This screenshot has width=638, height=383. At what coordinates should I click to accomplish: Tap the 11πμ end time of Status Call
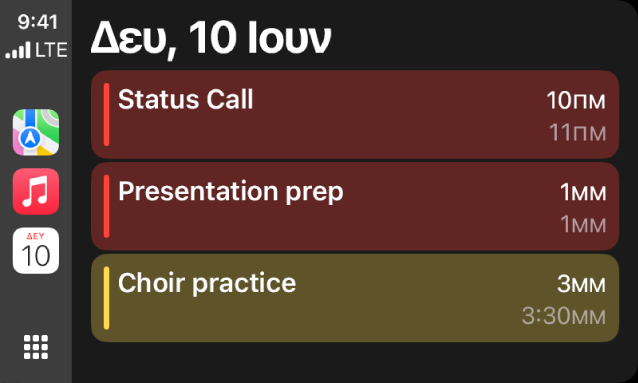pos(577,133)
